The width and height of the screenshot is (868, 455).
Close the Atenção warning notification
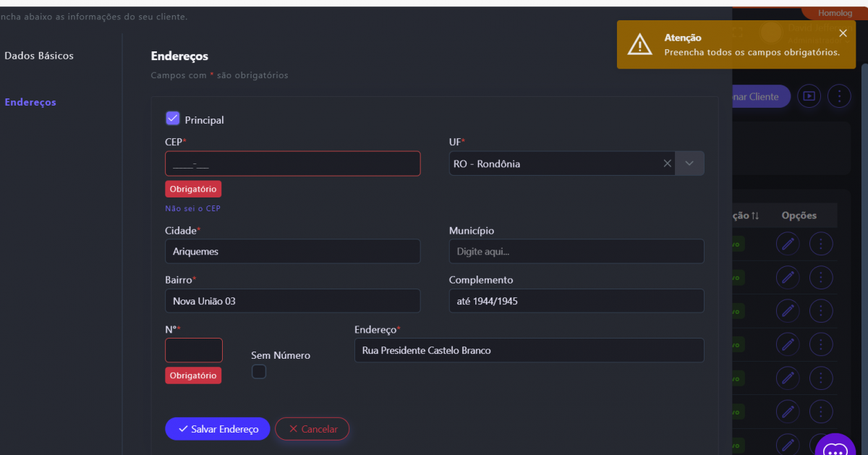pyautogui.click(x=843, y=33)
